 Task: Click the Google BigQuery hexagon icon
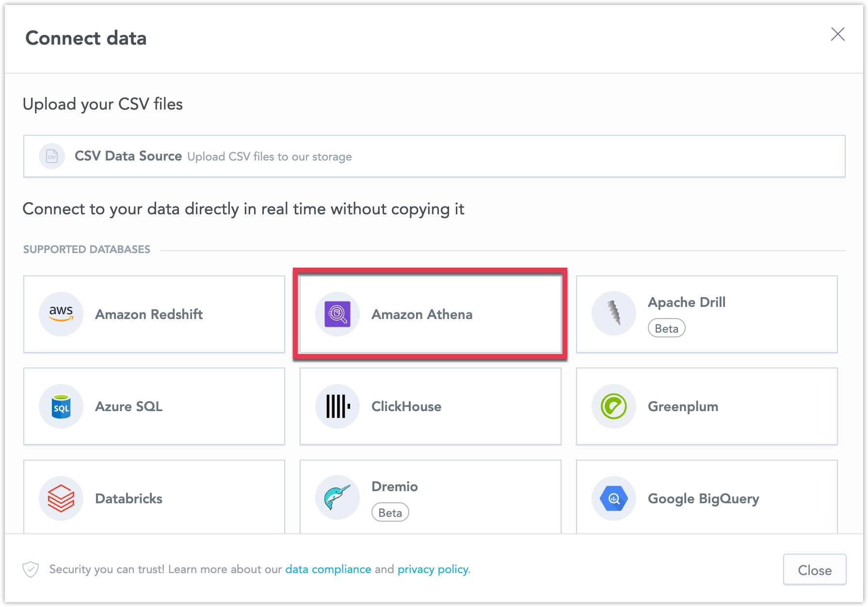click(614, 498)
